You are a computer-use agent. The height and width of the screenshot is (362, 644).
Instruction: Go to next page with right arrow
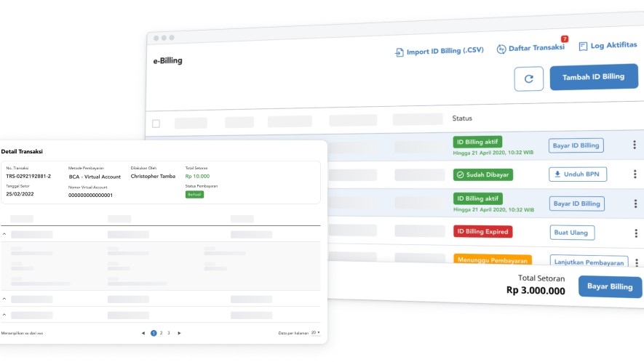click(179, 333)
